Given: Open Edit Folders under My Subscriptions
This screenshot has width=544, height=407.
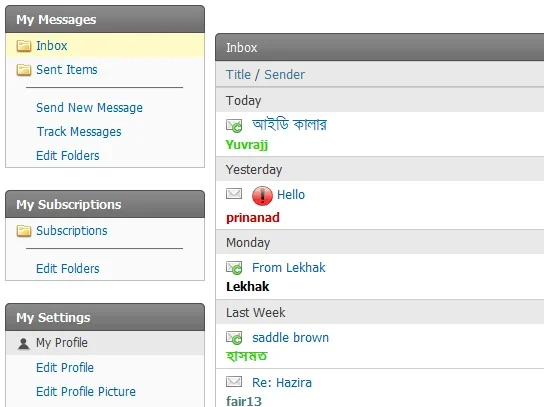Looking at the screenshot, I should 68,269.
